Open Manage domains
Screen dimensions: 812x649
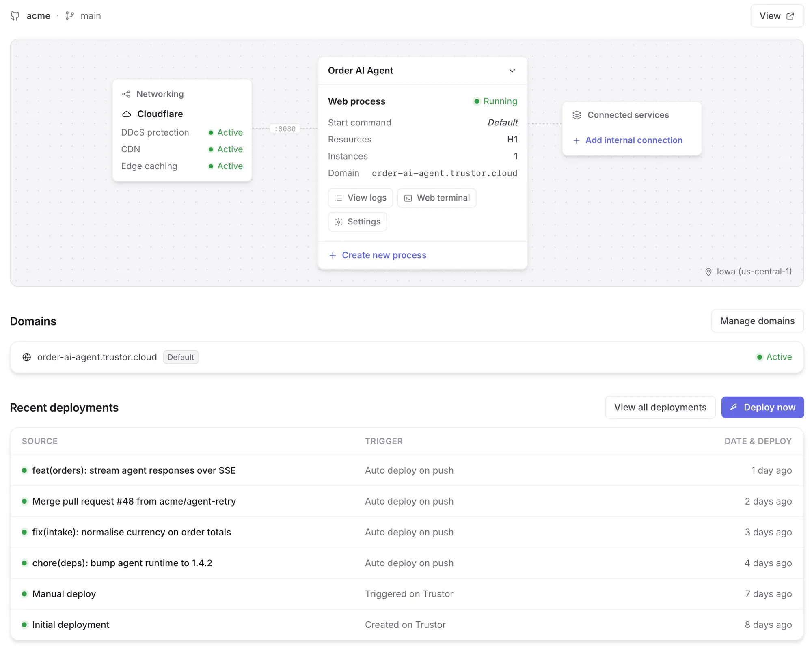757,321
